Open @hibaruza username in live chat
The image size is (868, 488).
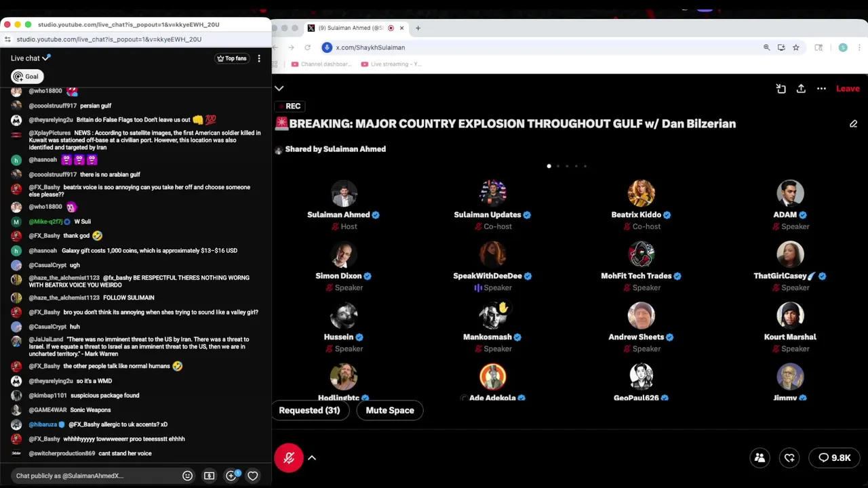pos(43,424)
